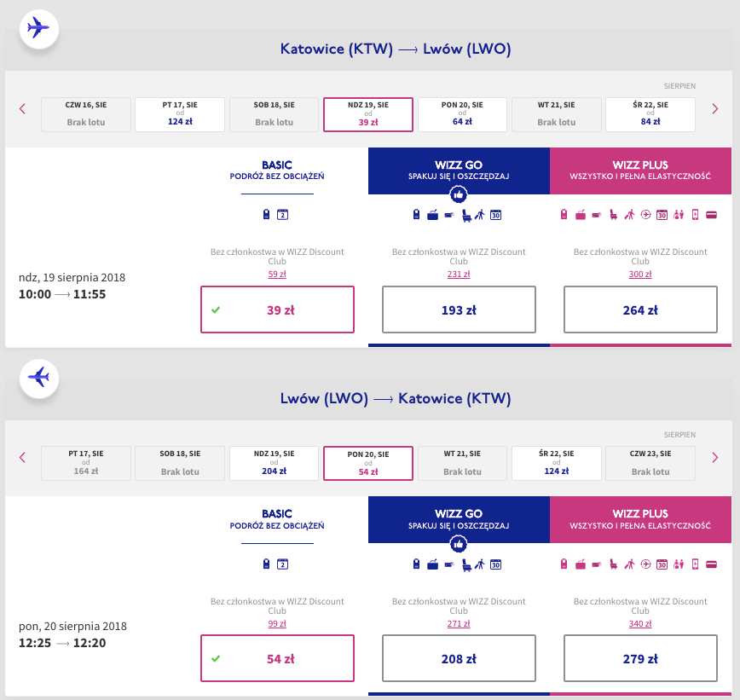740x700 pixels.
Task: Click WIZZ PLUS calendar '30' icon, Katowice–Lwów flight
Action: 662,215
